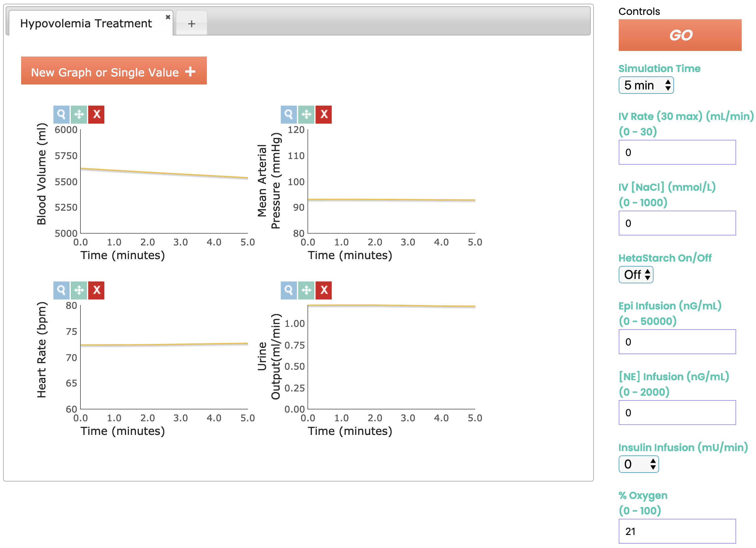Click New Graph or Single Value

coord(114,71)
